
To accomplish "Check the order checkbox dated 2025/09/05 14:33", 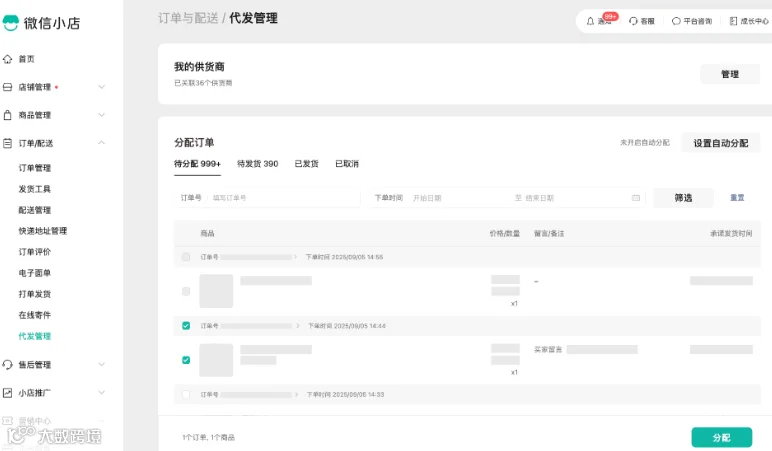I will 186,394.
